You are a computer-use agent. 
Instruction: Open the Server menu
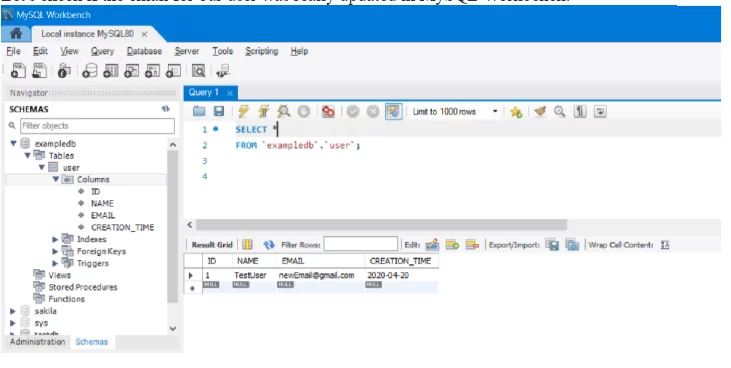pyautogui.click(x=186, y=51)
